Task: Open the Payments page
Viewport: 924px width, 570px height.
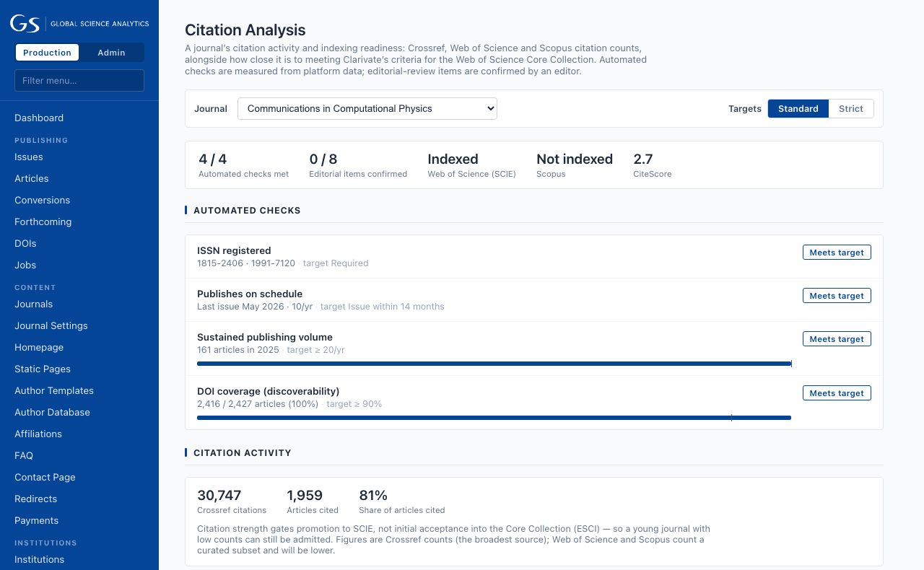Action: coord(37,520)
